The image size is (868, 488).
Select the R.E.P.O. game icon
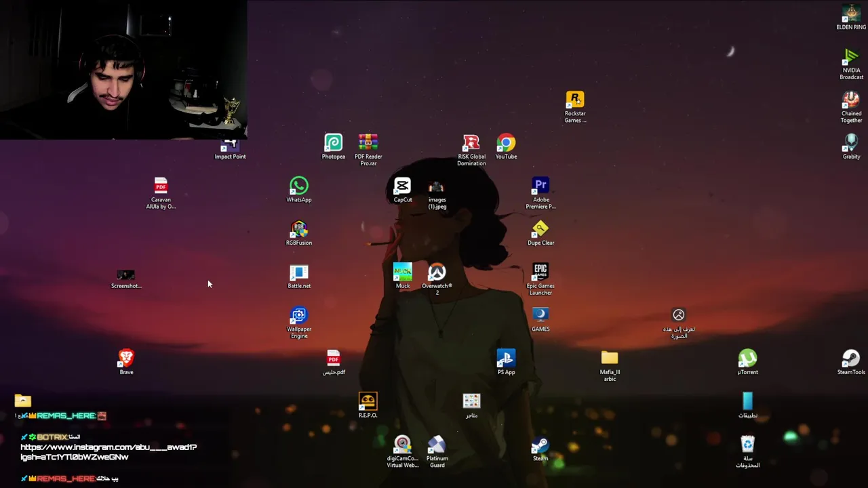(x=368, y=405)
